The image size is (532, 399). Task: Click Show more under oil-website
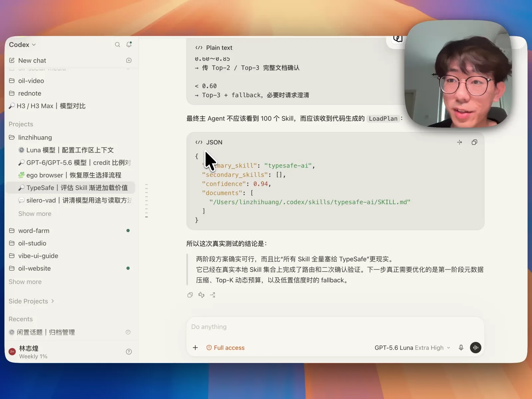pos(25,282)
